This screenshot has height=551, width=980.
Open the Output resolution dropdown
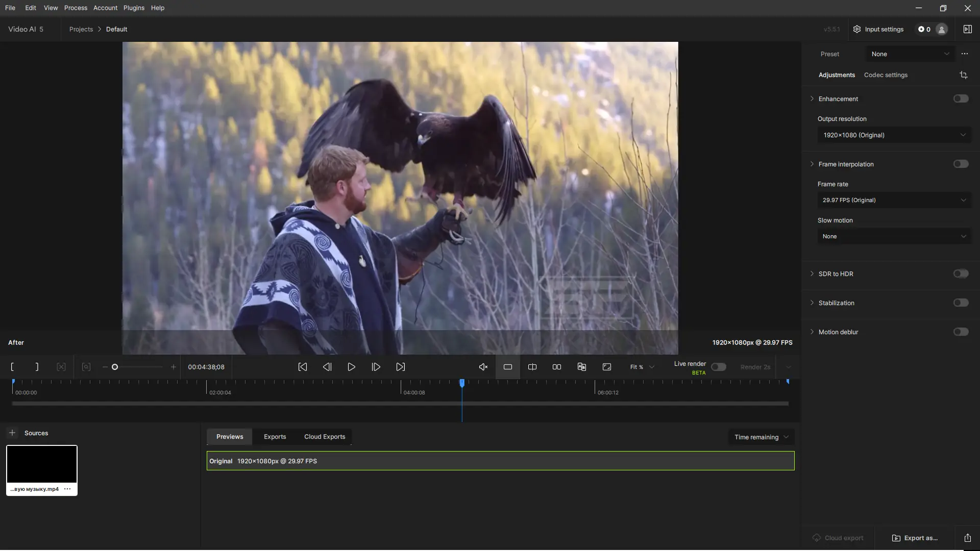click(x=894, y=135)
